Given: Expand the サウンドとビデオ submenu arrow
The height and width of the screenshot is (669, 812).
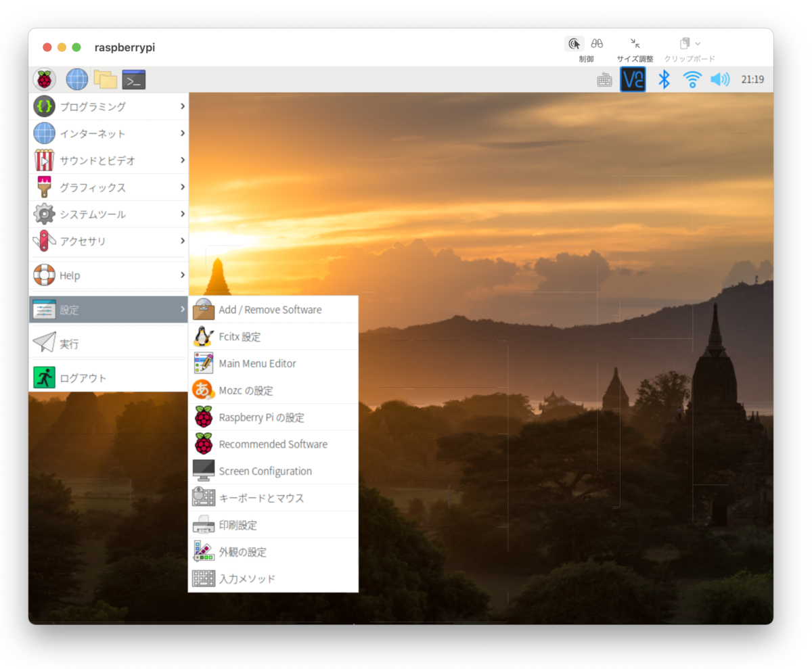Looking at the screenshot, I should tap(183, 160).
